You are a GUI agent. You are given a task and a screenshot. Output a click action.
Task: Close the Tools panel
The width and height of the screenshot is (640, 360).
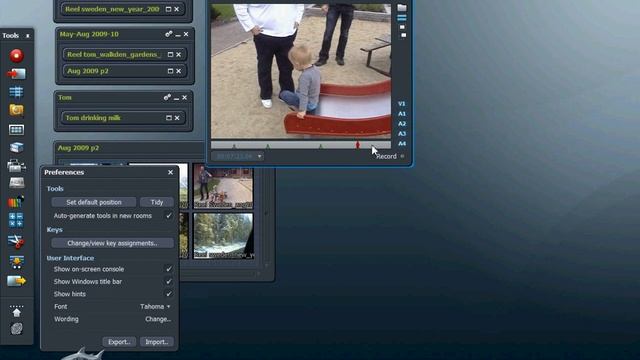[28, 36]
